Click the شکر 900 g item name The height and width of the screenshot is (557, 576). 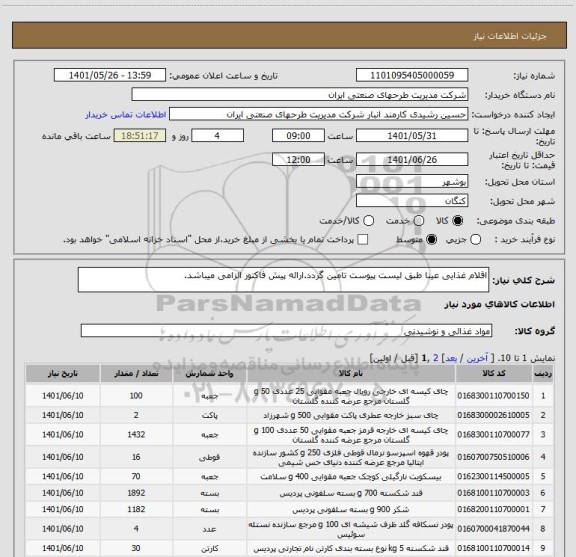351,510
